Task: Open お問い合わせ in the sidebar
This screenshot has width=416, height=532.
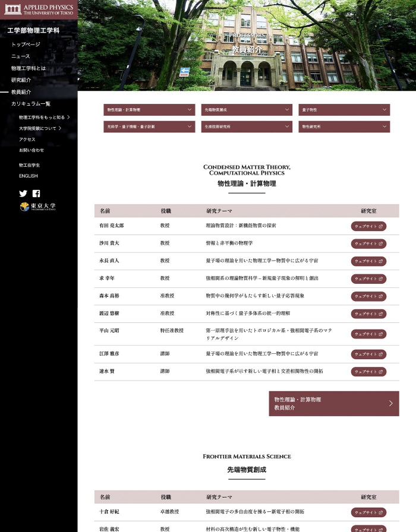Action: [x=31, y=150]
